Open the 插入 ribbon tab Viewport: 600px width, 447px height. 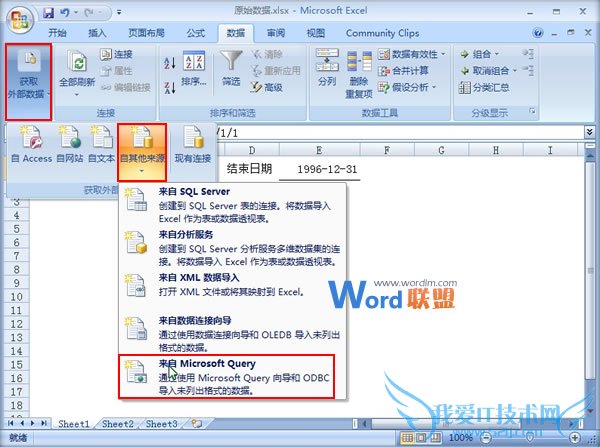point(97,33)
